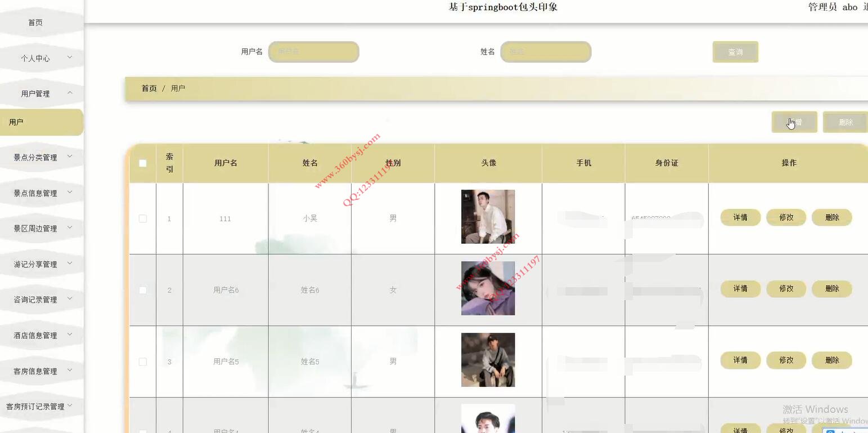Toggle the select-all header checkbox

(143, 163)
